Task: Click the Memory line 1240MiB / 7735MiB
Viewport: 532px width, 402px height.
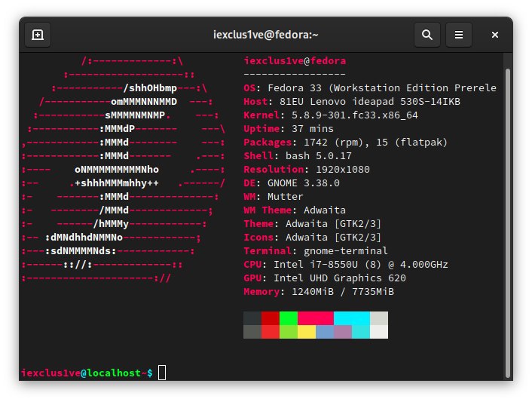Action: point(319,292)
